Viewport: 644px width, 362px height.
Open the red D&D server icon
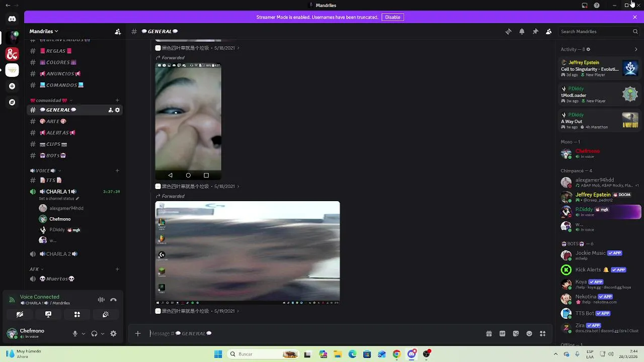point(12,54)
